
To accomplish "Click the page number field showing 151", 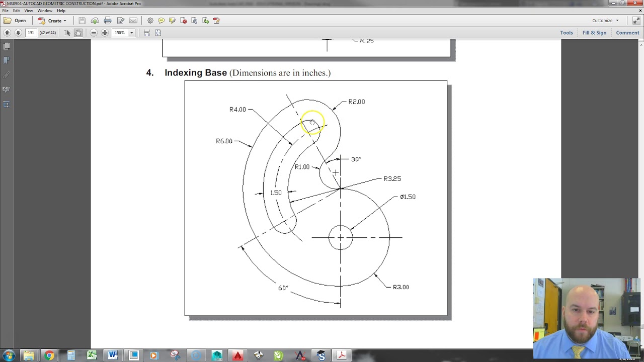I will click(31, 33).
